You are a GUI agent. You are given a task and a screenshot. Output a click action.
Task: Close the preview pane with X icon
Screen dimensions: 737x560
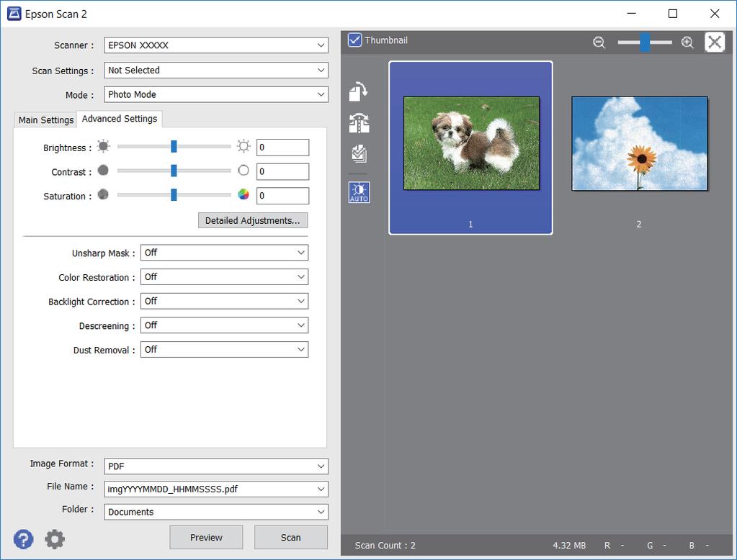tap(715, 42)
